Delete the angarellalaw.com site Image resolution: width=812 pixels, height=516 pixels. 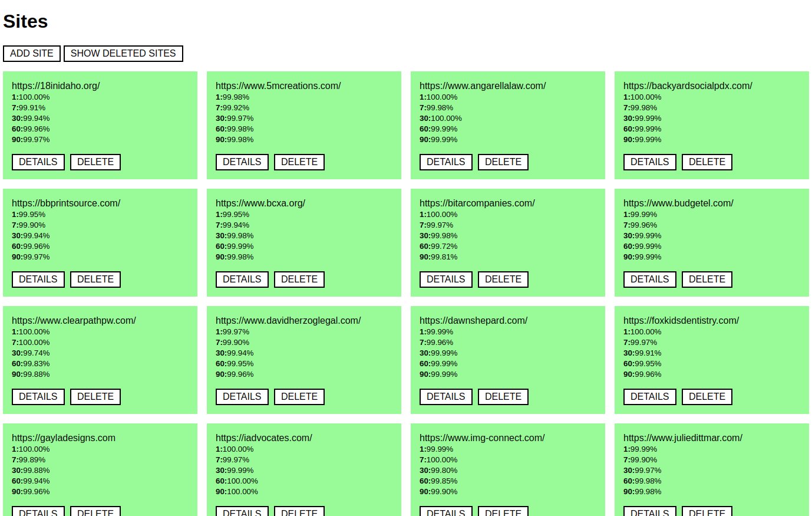503,162
